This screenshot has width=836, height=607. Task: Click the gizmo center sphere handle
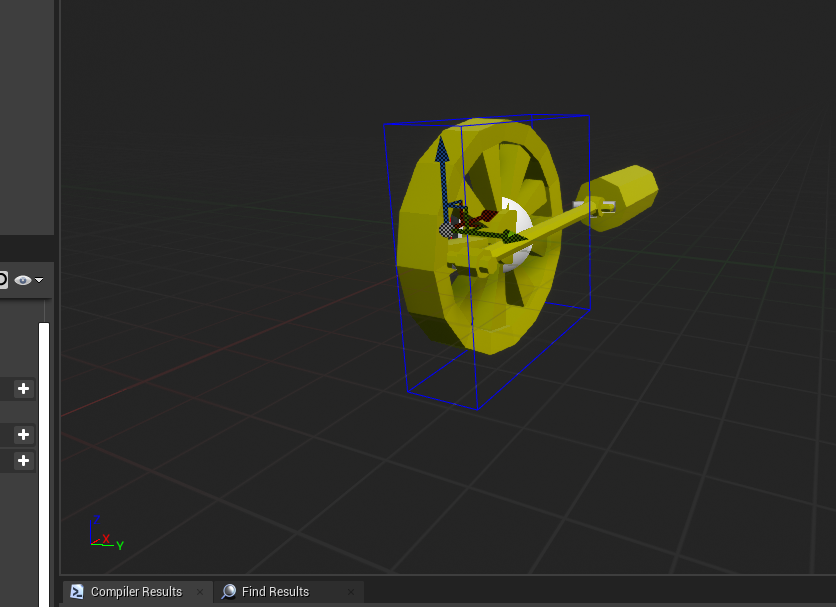tap(447, 230)
